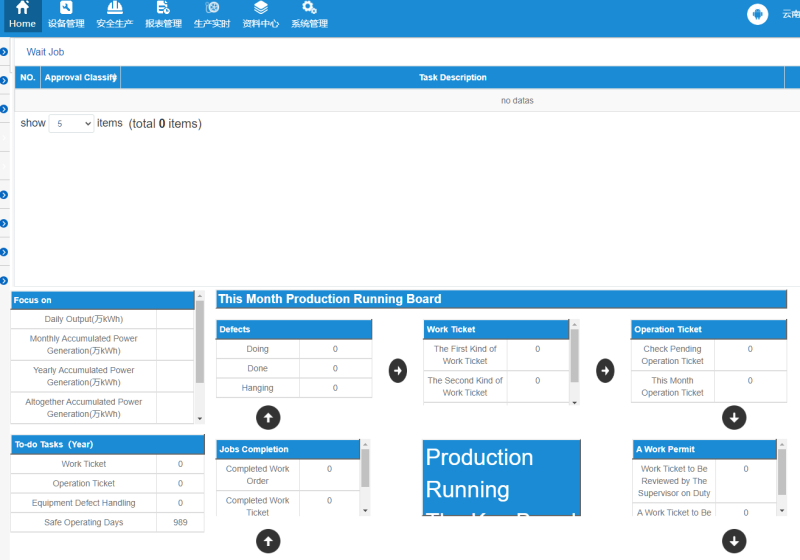Viewport: 800px width, 560px height.
Task: Click down arrow icon below Operation Ticket panel
Action: click(734, 418)
